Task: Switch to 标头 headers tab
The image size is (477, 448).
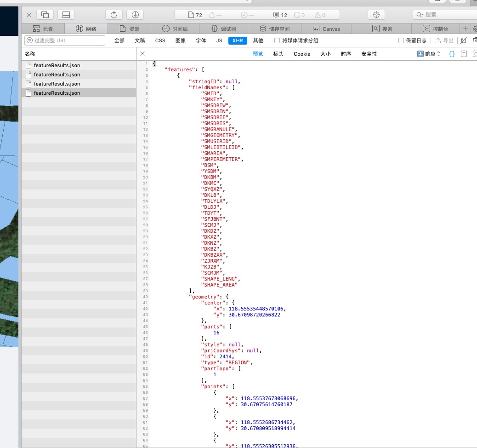Action: pos(278,54)
